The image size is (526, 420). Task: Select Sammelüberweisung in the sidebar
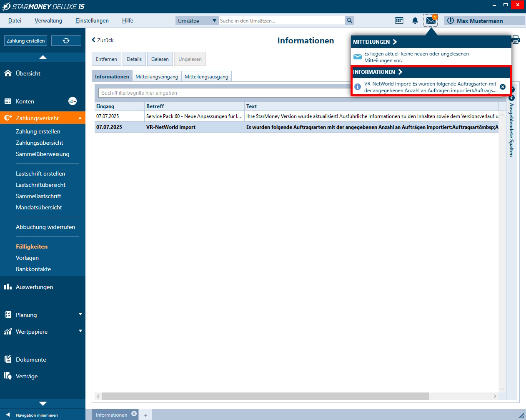[43, 154]
